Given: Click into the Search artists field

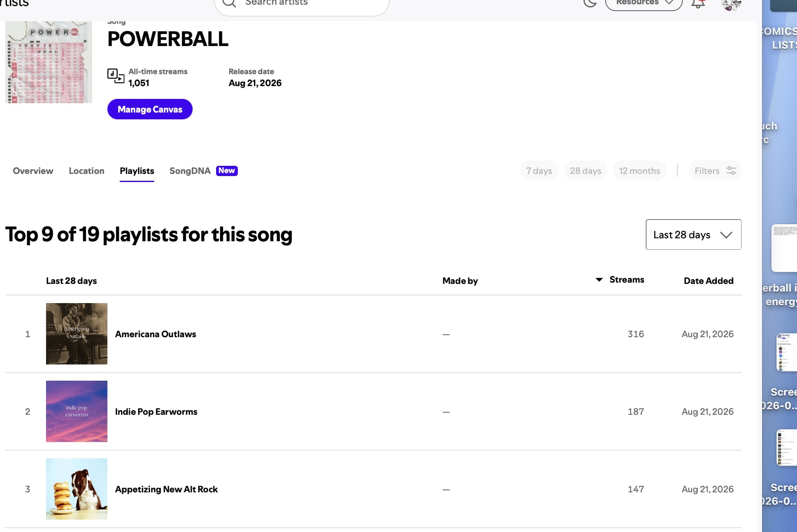Looking at the screenshot, I should click(302, 3).
